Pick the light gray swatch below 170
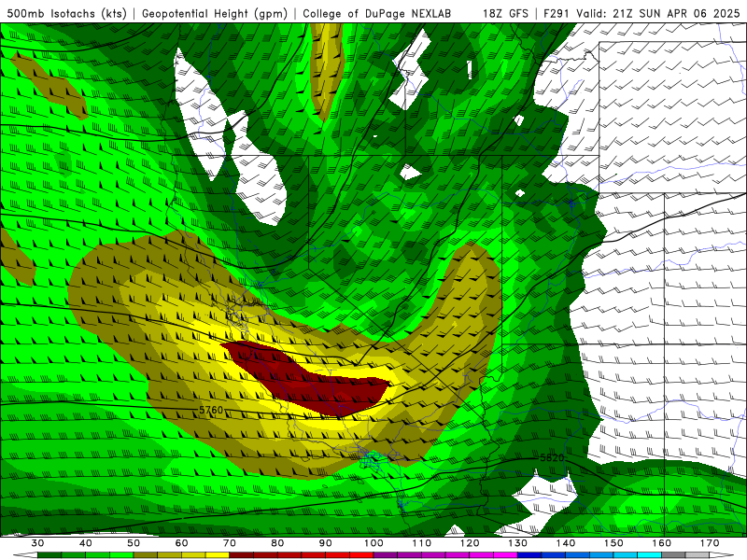Image resolution: width=747 pixels, height=560 pixels. pyautogui.click(x=698, y=555)
